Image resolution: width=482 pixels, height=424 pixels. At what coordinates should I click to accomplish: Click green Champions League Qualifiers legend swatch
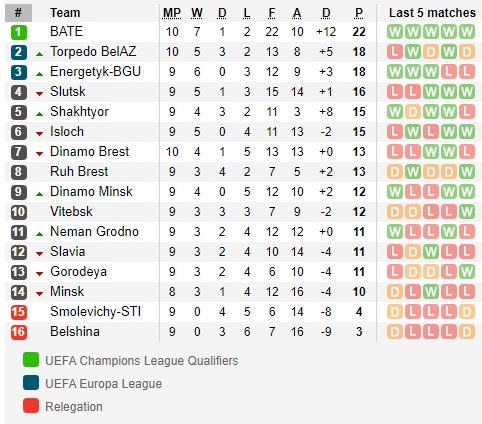coord(31,360)
